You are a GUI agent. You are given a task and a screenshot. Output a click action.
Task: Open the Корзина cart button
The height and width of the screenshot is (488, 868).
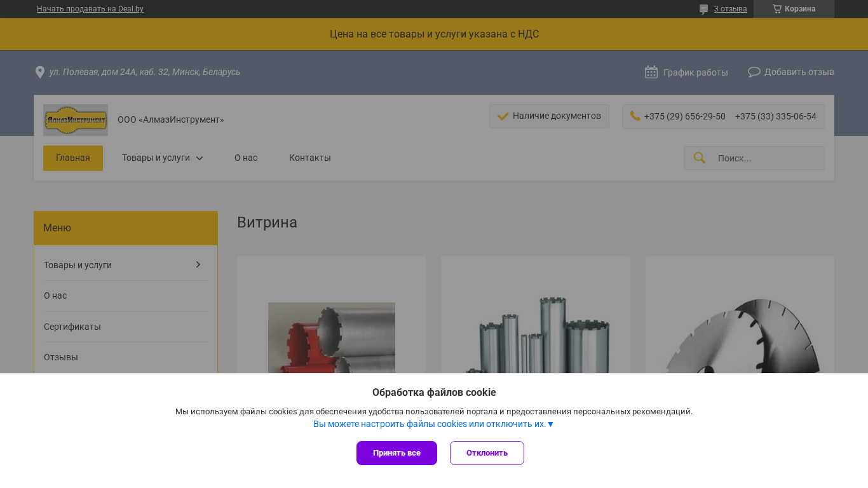(794, 9)
